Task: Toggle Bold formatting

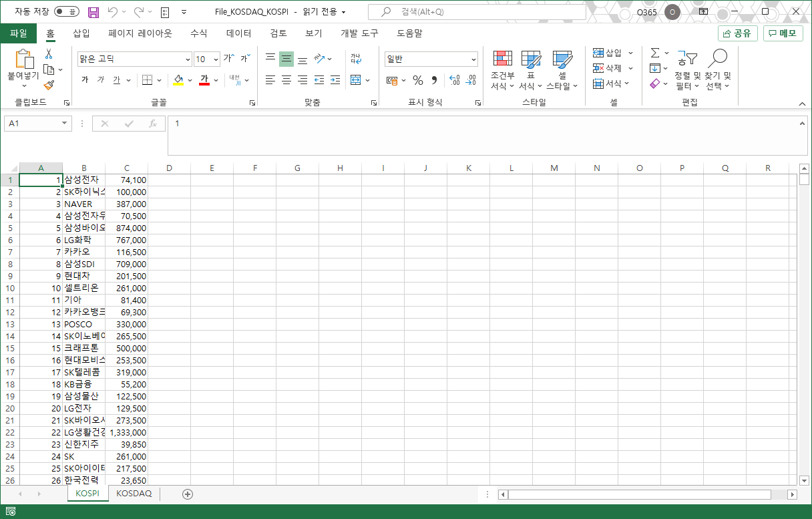Action: pos(85,80)
